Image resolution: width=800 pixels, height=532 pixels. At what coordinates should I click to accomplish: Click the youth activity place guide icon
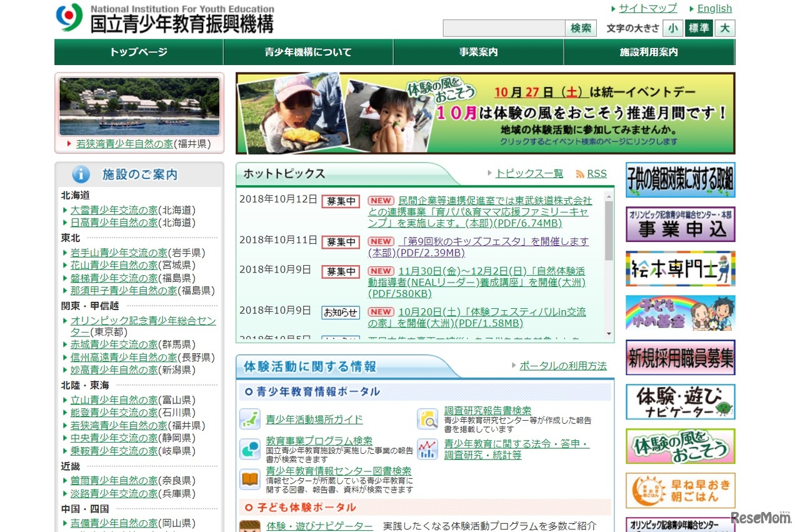(250, 419)
